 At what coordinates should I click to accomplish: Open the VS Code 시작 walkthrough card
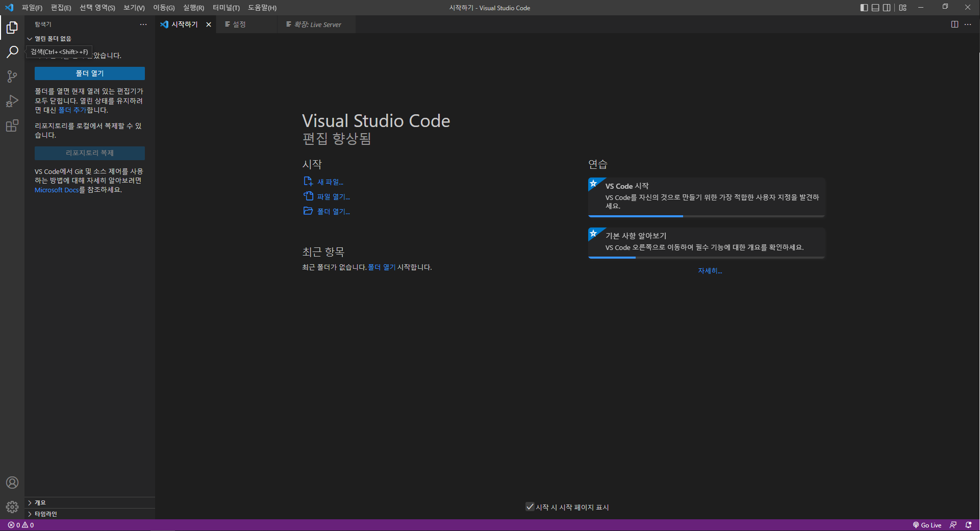pos(707,197)
